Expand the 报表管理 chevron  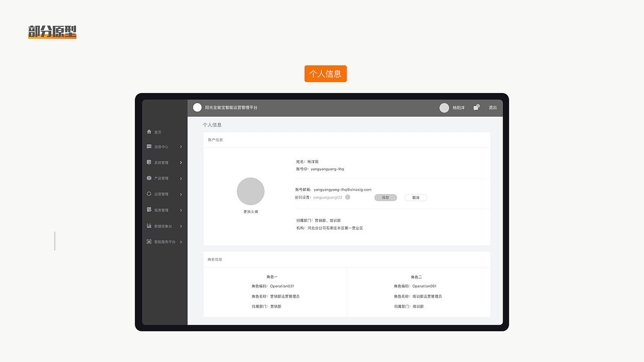[181, 210]
